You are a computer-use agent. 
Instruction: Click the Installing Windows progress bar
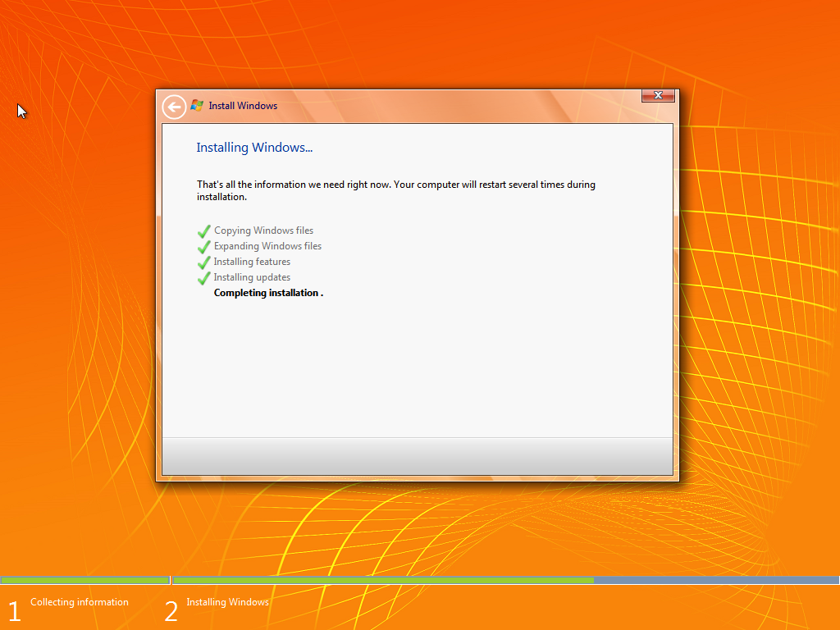(505, 580)
